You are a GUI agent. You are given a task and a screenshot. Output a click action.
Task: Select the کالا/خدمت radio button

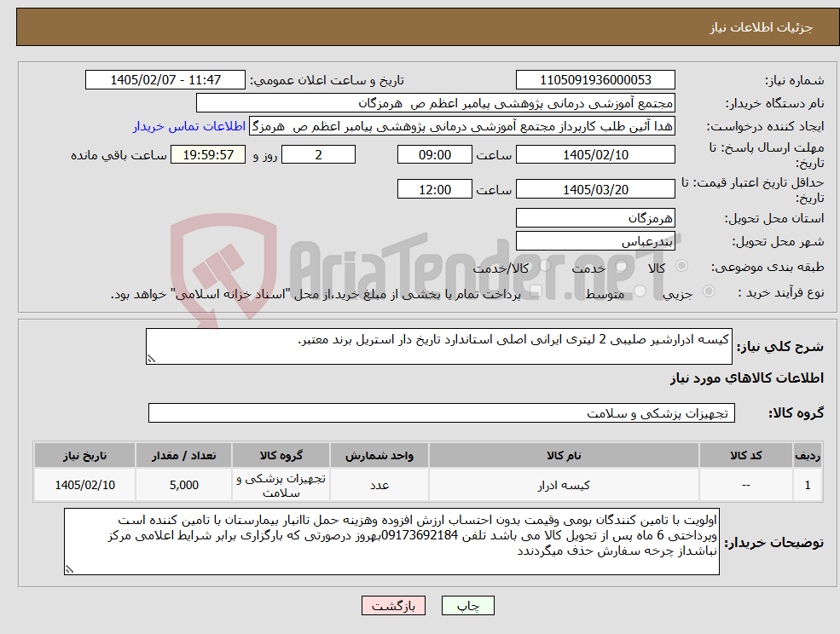(545, 266)
